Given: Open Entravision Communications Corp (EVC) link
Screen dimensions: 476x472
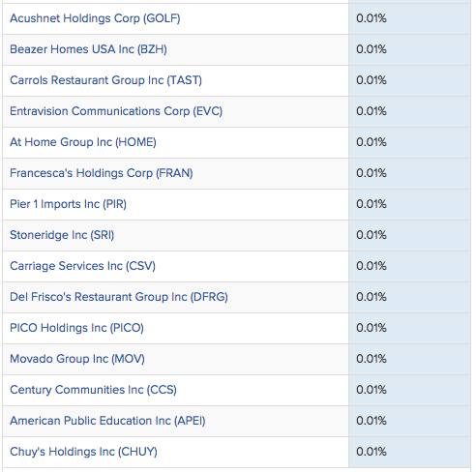Looking at the screenshot, I should [116, 111].
